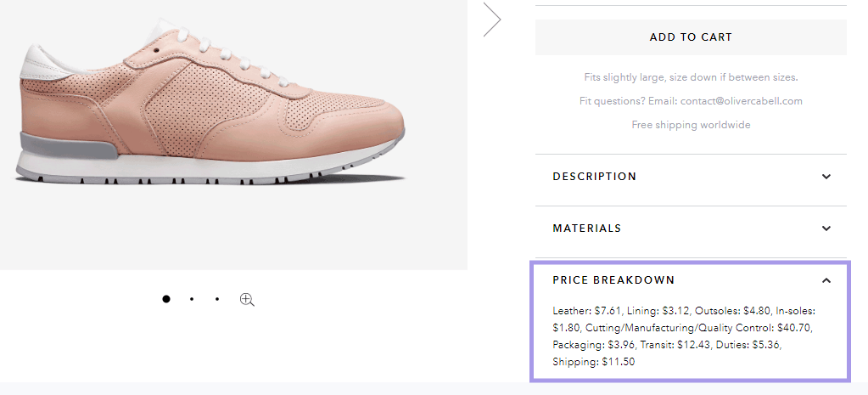Screen dimensions: 868x395
Task: Click the next image arrow
Action: tap(492, 20)
